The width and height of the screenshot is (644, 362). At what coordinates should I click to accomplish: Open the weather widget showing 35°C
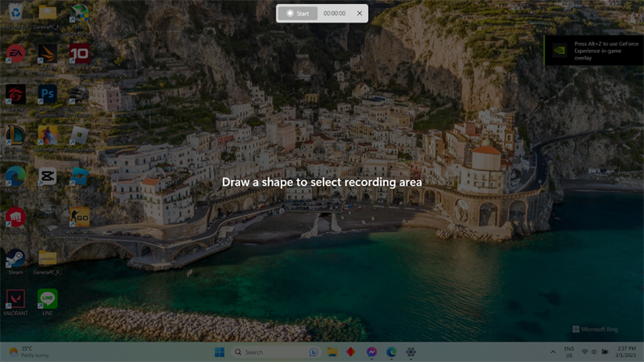coord(29,352)
